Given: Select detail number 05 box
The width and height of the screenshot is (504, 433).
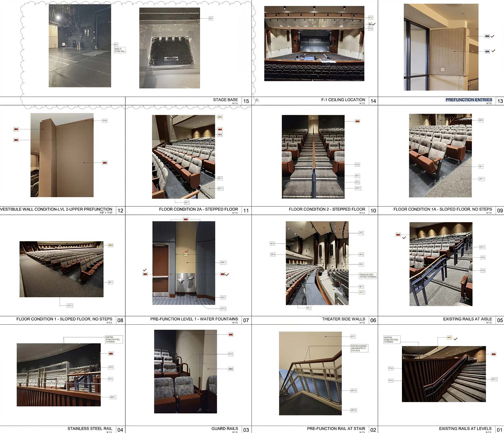Looking at the screenshot, I should point(500,320).
